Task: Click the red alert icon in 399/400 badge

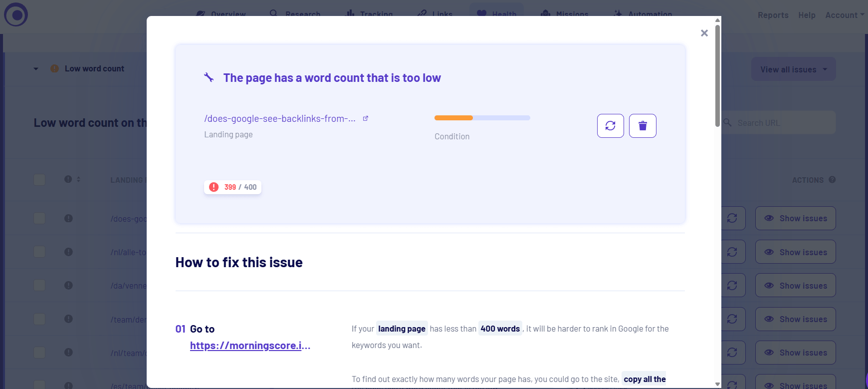Action: tap(214, 187)
